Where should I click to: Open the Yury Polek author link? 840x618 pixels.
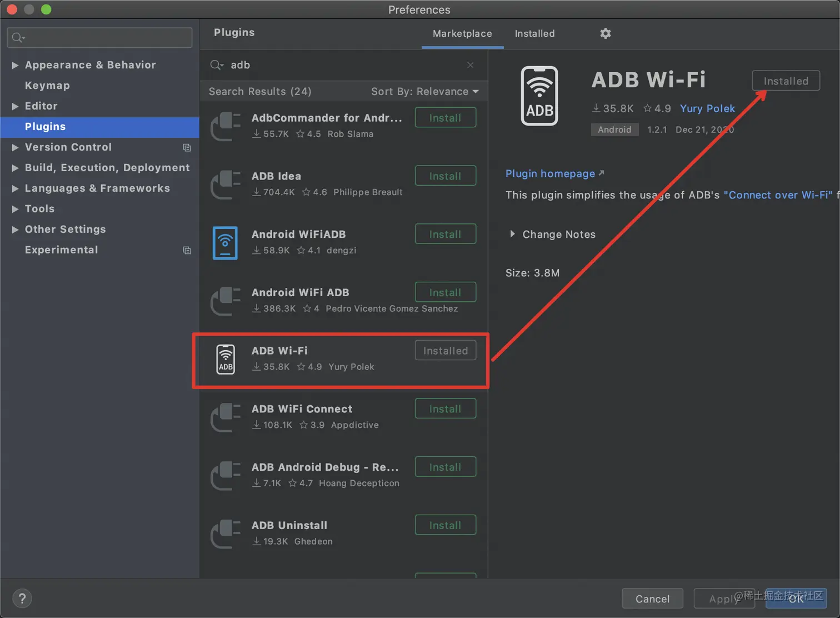pyautogui.click(x=707, y=108)
